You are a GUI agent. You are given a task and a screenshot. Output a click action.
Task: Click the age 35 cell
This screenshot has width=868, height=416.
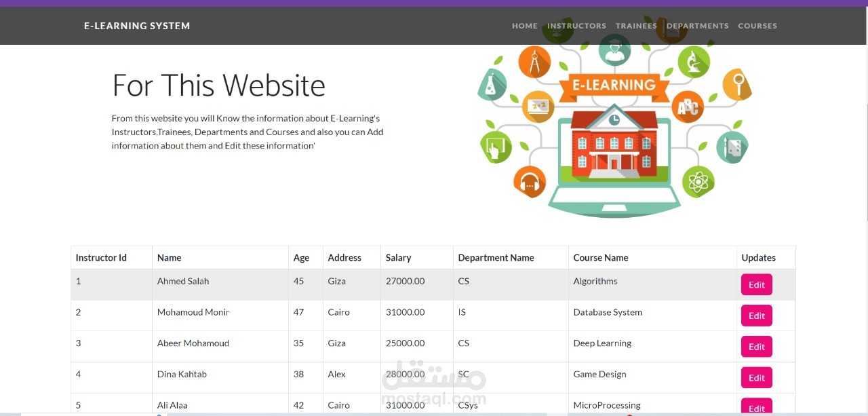click(306, 347)
